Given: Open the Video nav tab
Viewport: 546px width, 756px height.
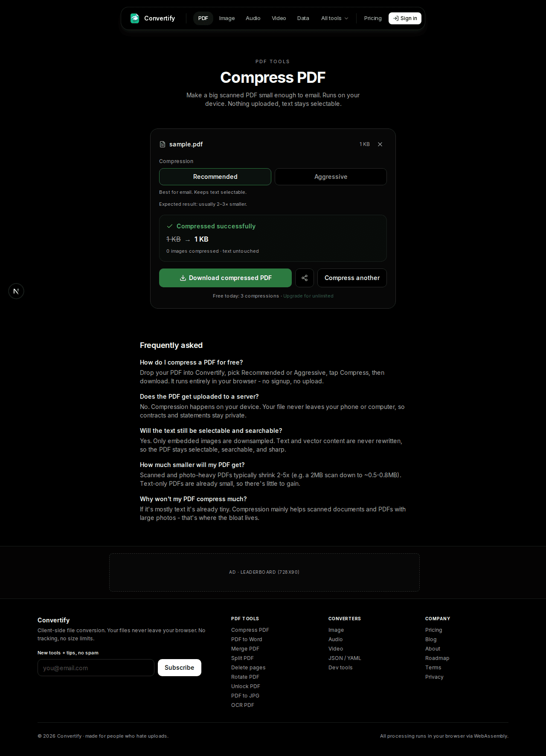Looking at the screenshot, I should pos(279,18).
